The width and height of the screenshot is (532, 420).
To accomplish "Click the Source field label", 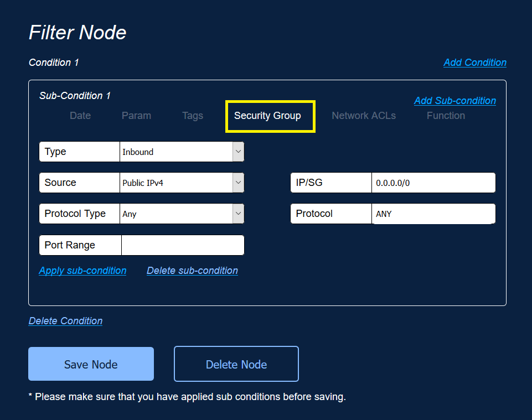I will (60, 183).
